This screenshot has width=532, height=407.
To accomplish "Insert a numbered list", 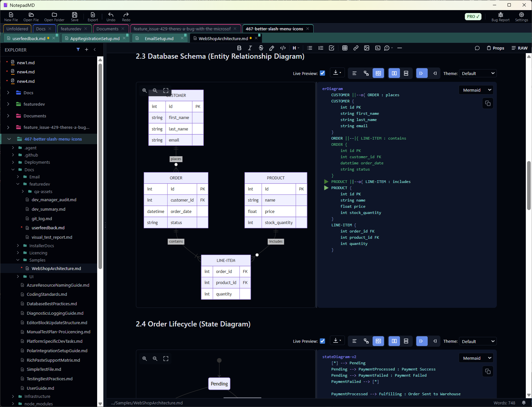I will tap(321, 48).
